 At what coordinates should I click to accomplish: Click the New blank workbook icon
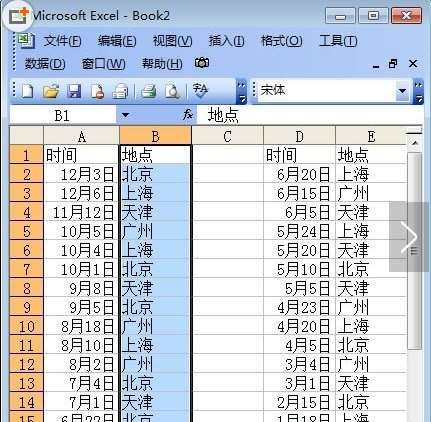click(27, 91)
